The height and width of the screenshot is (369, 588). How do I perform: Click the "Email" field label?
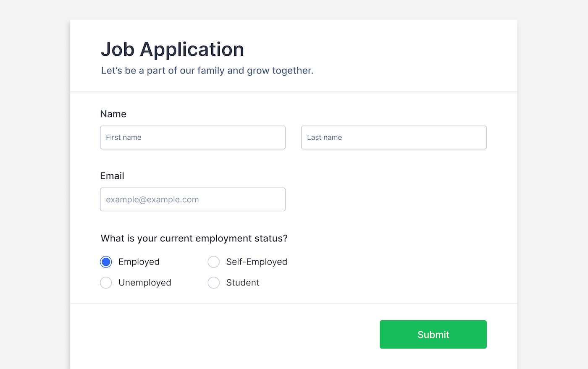112,176
